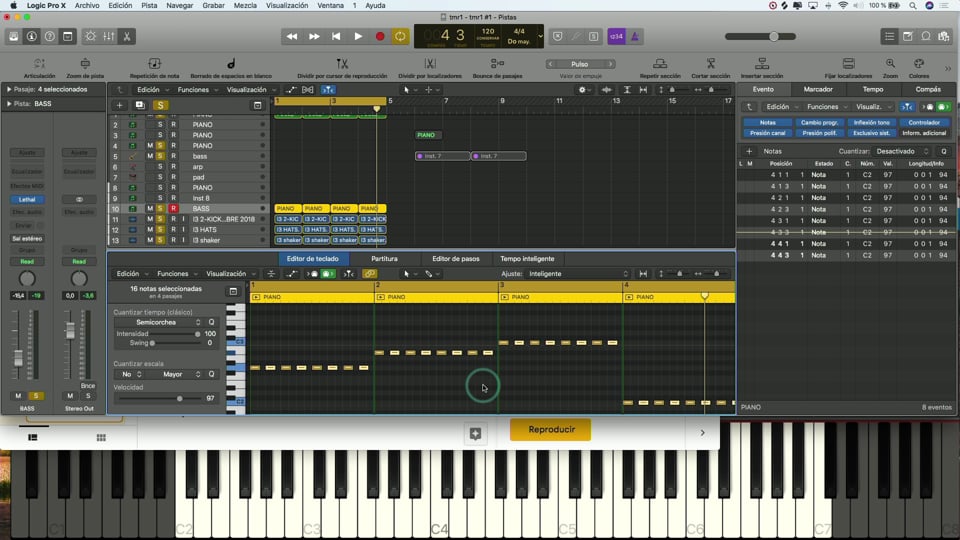The image size is (960, 540).
Task: Click the Zoom de pista icon
Action: pos(85,63)
